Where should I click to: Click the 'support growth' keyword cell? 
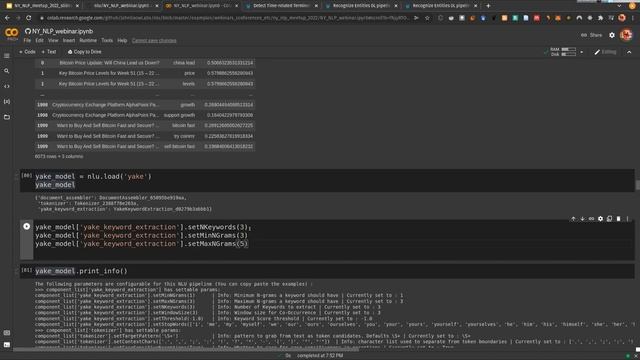(x=179, y=115)
